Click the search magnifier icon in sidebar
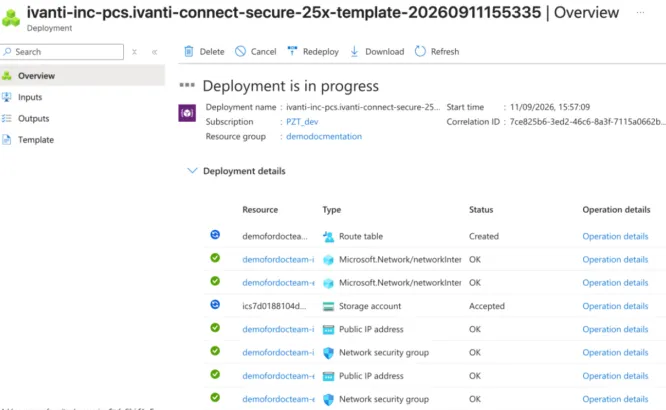The image size is (666, 410). coord(7,52)
